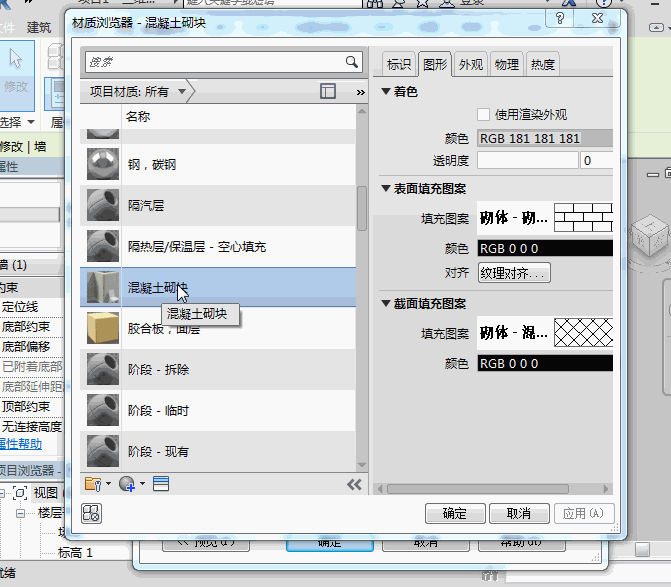Viewport: 671px width, 587px height.
Task: Open the folder icon dropdown arrow
Action: 108,484
